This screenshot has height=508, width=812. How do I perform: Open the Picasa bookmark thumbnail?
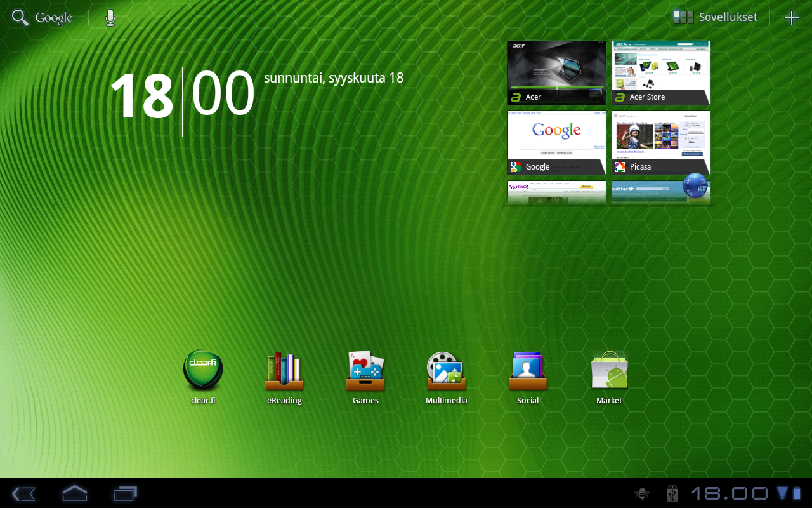[661, 143]
